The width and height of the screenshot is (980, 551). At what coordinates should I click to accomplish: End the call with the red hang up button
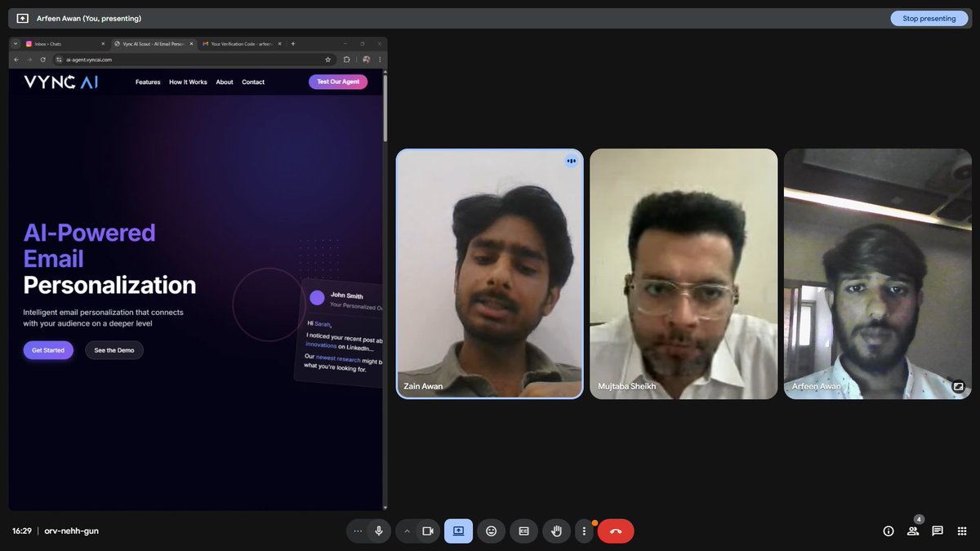click(615, 531)
